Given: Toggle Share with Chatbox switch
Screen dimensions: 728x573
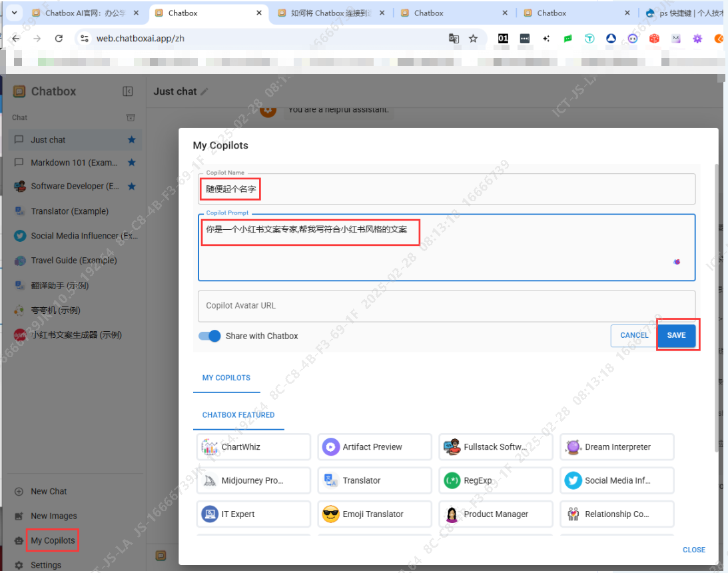Looking at the screenshot, I should pyautogui.click(x=209, y=336).
